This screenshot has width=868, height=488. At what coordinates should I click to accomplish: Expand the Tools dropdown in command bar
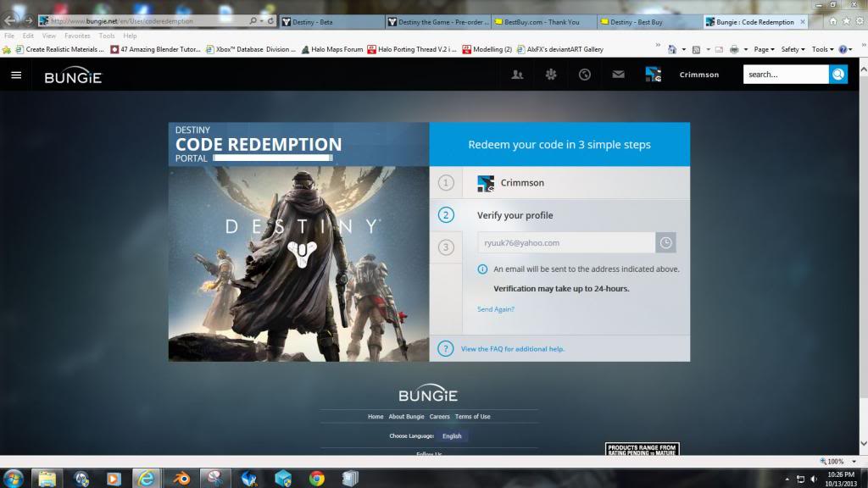click(x=822, y=49)
